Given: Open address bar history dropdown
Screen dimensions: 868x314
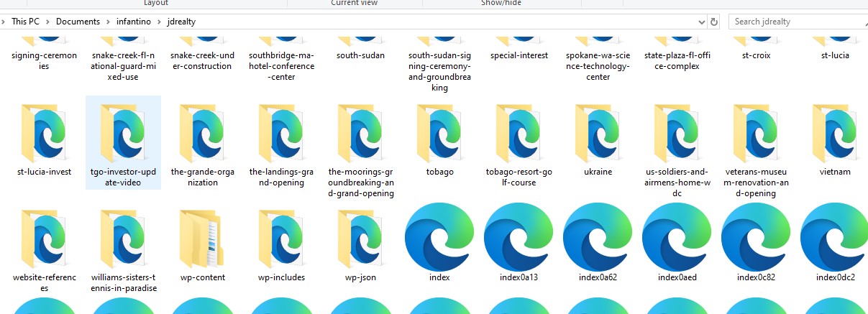Looking at the screenshot, I should click(701, 22).
